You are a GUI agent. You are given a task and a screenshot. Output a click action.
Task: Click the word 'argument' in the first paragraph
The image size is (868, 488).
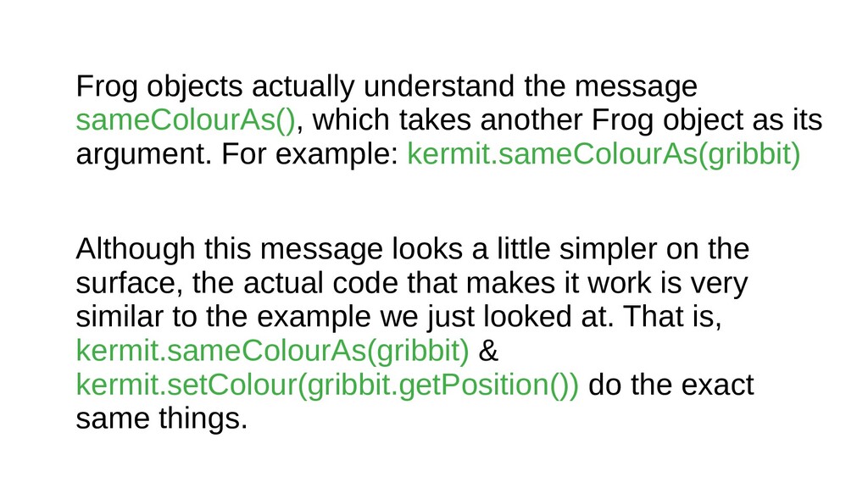pos(143,155)
